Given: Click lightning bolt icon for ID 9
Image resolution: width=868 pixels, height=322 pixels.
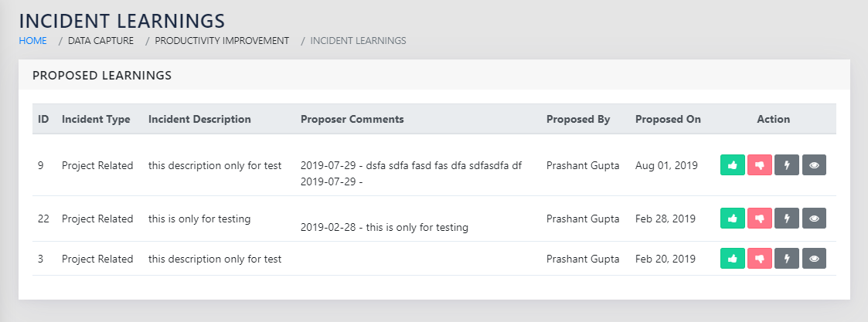Looking at the screenshot, I should coord(787,165).
